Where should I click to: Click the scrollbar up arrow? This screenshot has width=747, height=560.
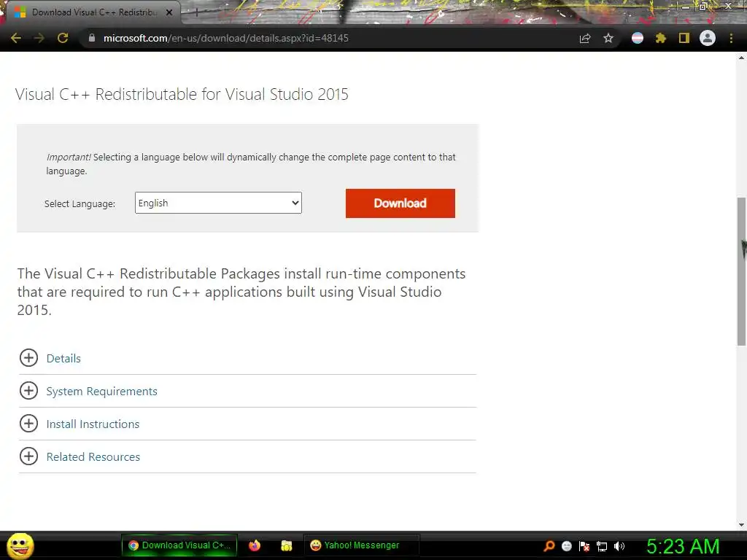tap(741, 58)
